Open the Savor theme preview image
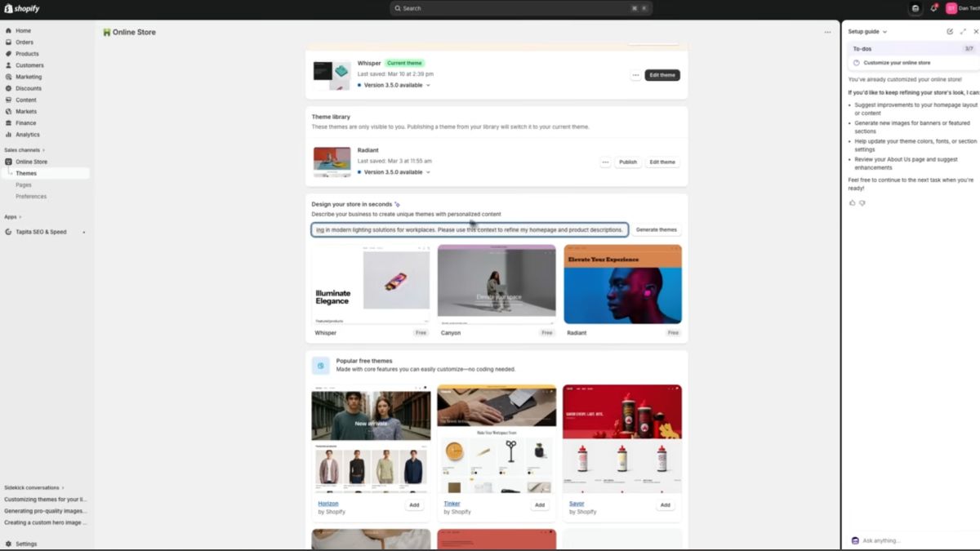This screenshot has width=980, height=551. click(x=622, y=438)
